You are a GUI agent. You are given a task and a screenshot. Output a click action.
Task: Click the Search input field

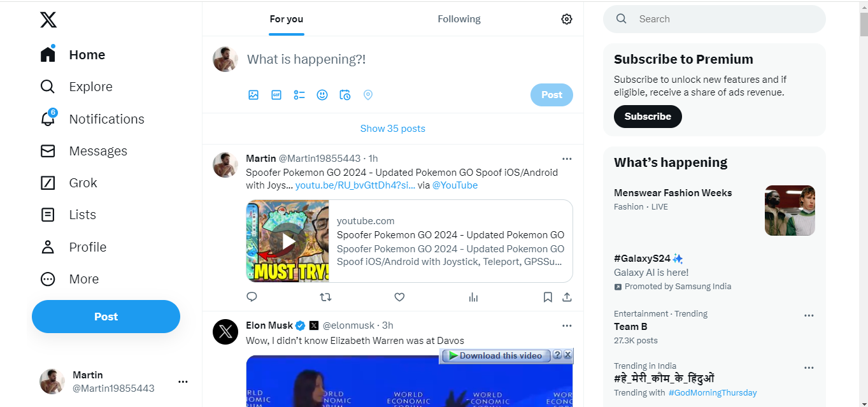pos(715,19)
